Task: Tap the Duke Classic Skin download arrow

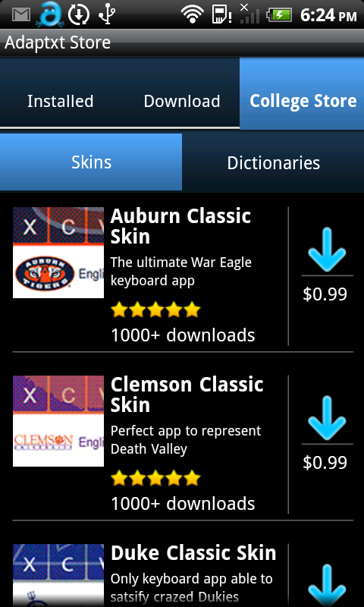Action: click(327, 586)
